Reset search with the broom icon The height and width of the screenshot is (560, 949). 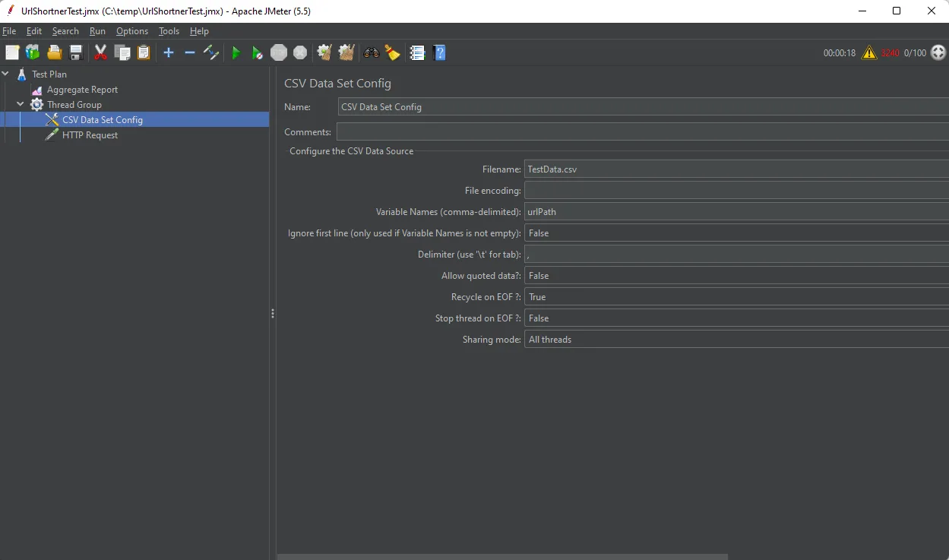392,52
